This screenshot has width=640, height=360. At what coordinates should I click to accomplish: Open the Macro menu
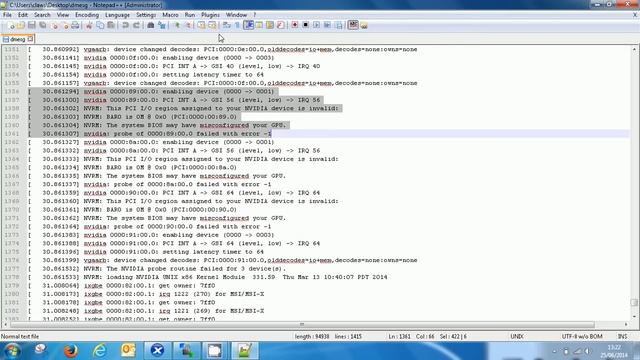coord(170,15)
